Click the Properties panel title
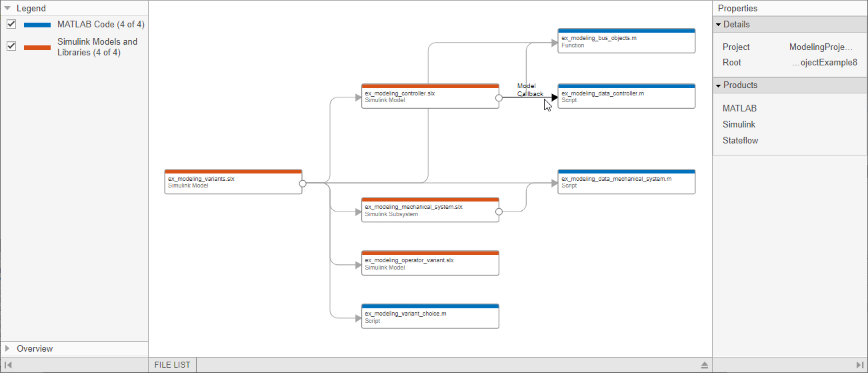Viewport: 868px width, 373px height. point(737,9)
